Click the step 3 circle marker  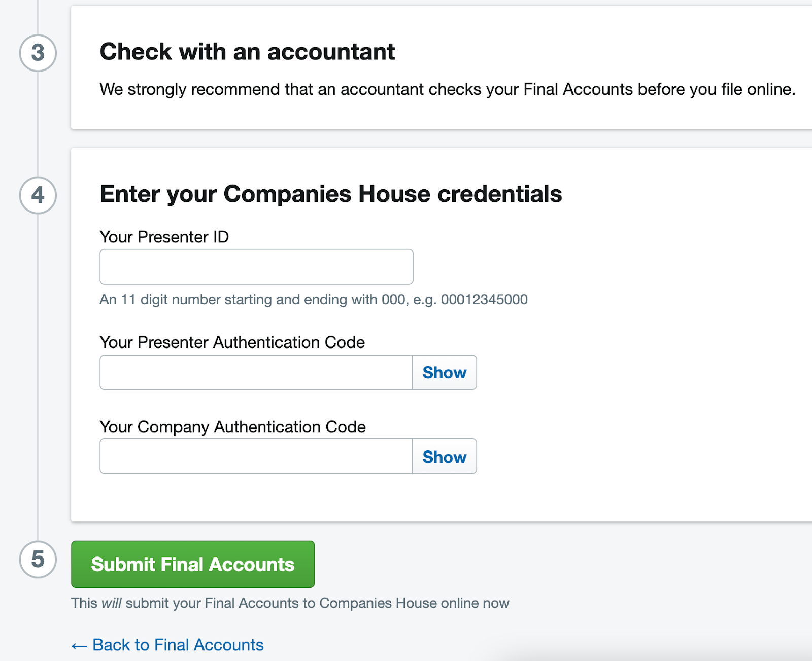click(38, 53)
